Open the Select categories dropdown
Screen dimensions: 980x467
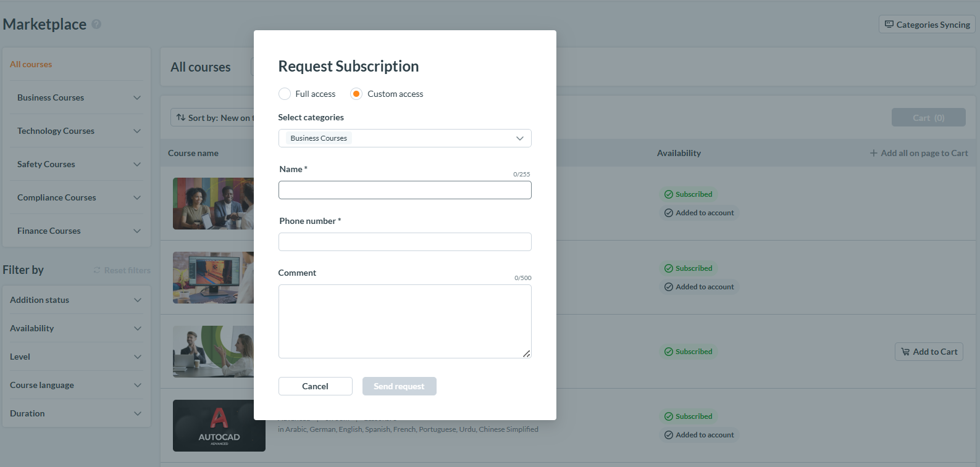[x=405, y=138]
